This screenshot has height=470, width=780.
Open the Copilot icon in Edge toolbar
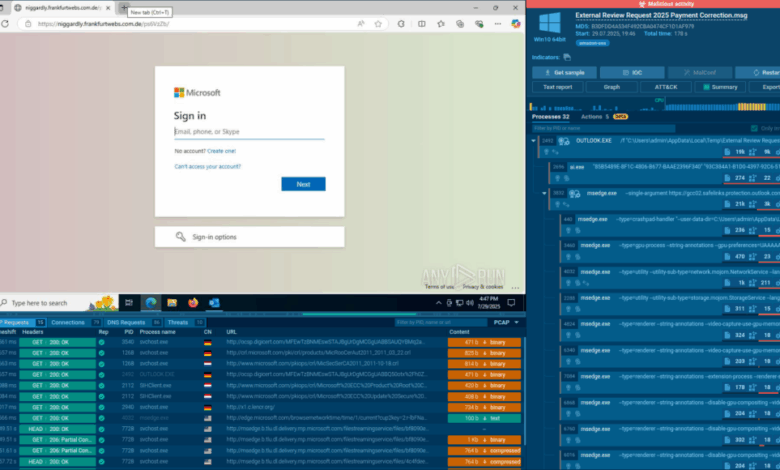point(516,23)
